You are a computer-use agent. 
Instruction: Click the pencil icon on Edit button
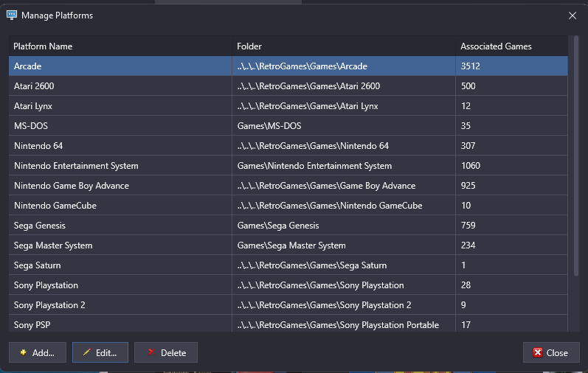(86, 352)
